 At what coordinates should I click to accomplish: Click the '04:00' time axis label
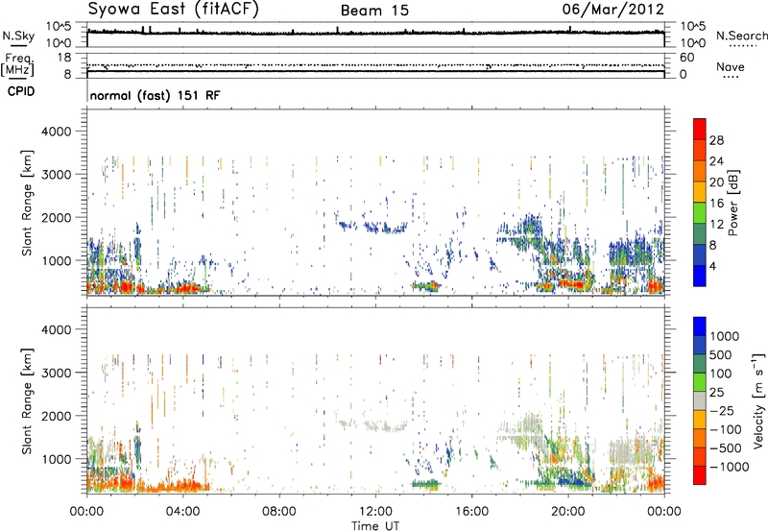tap(183, 512)
